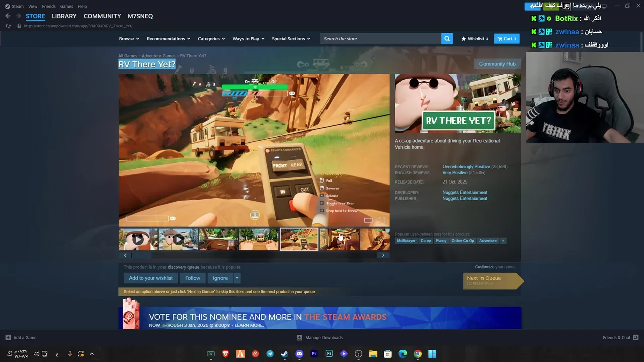Select the Online Co-Op tag
The width and height of the screenshot is (644, 362).
(463, 241)
